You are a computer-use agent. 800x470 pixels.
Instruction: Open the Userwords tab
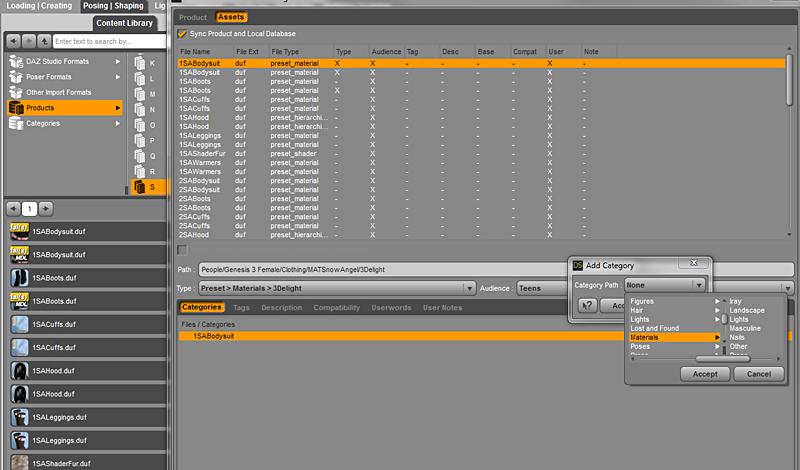point(391,308)
